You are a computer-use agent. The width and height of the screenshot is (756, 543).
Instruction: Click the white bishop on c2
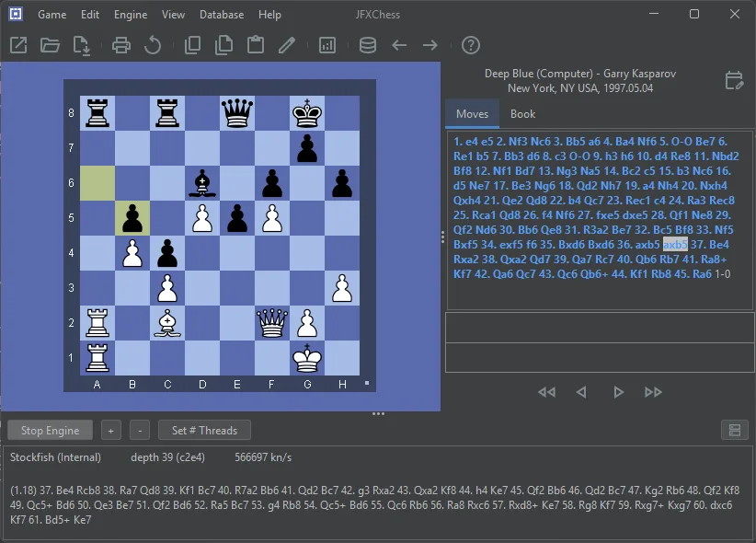tap(167, 323)
